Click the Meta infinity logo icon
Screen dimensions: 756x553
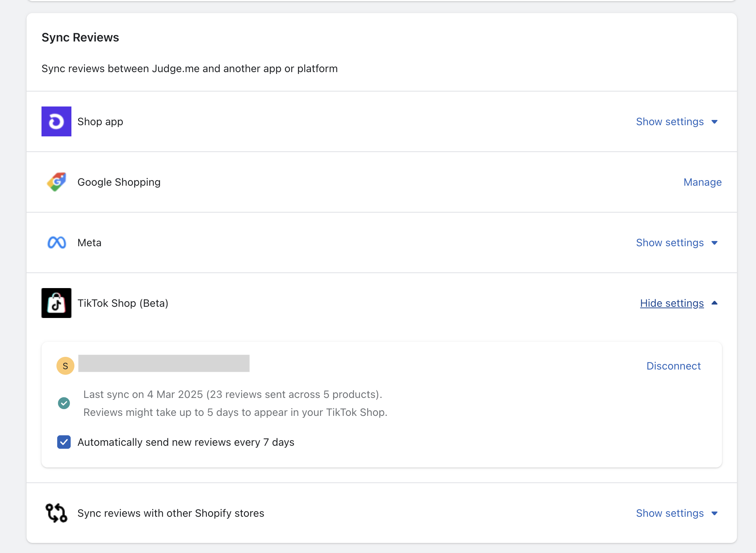click(x=56, y=242)
